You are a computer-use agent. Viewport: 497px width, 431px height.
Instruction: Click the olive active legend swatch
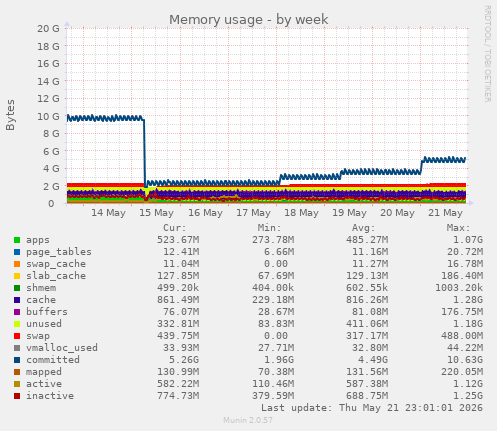click(x=17, y=384)
